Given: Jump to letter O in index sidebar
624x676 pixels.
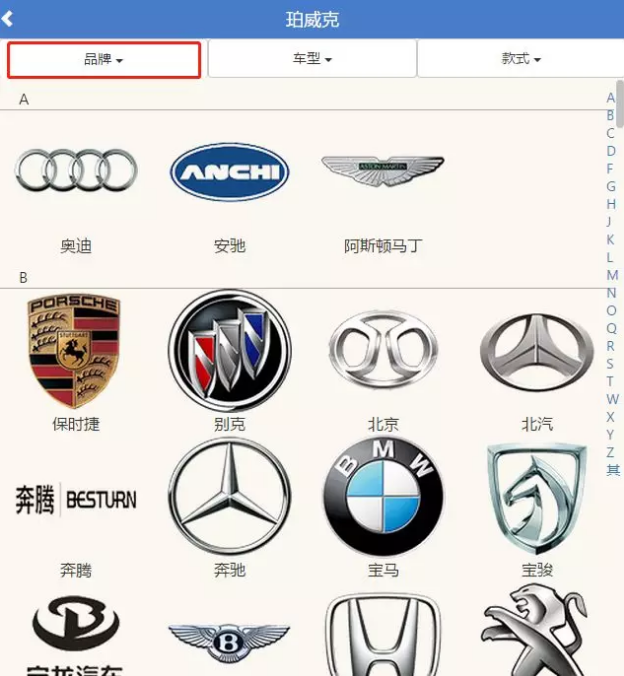Looking at the screenshot, I should tap(611, 310).
